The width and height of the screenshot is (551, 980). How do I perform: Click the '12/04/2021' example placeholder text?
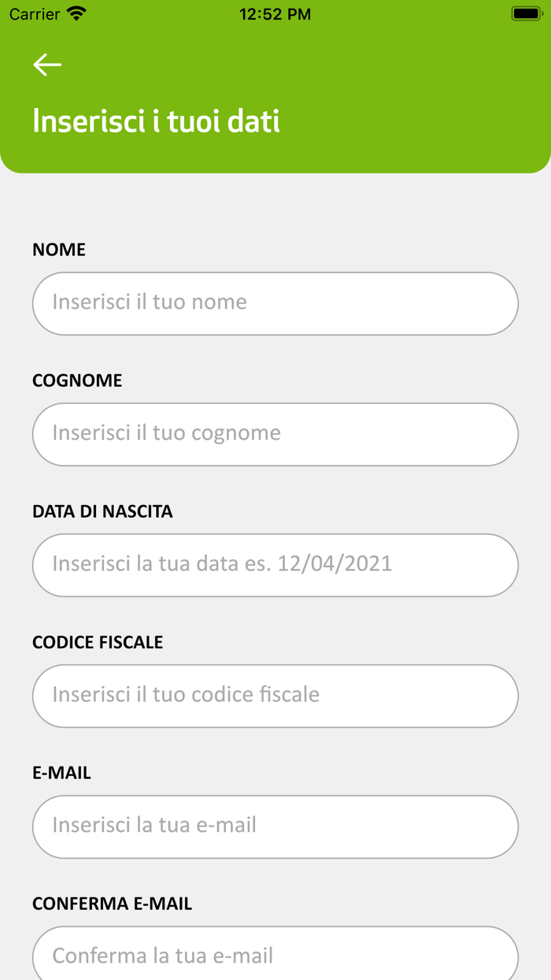point(335,564)
